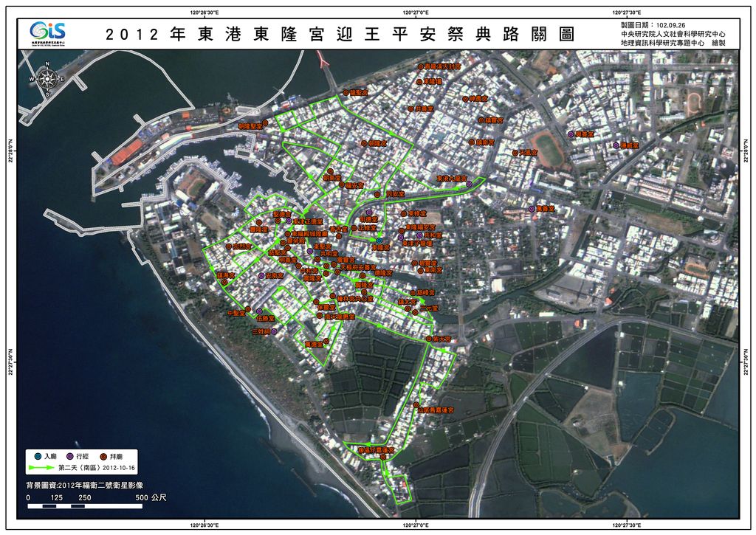Click the orange 拜廟 legend icon
Image resolution: width=756 pixels, height=535 pixels.
pyautogui.click(x=102, y=457)
